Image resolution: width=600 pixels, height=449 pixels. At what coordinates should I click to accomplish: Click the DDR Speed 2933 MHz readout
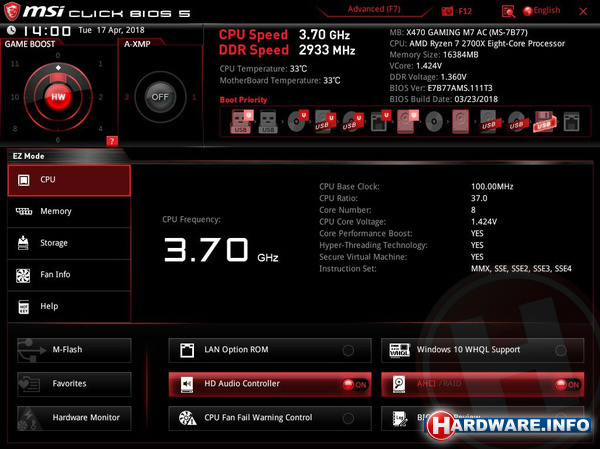[x=287, y=50]
